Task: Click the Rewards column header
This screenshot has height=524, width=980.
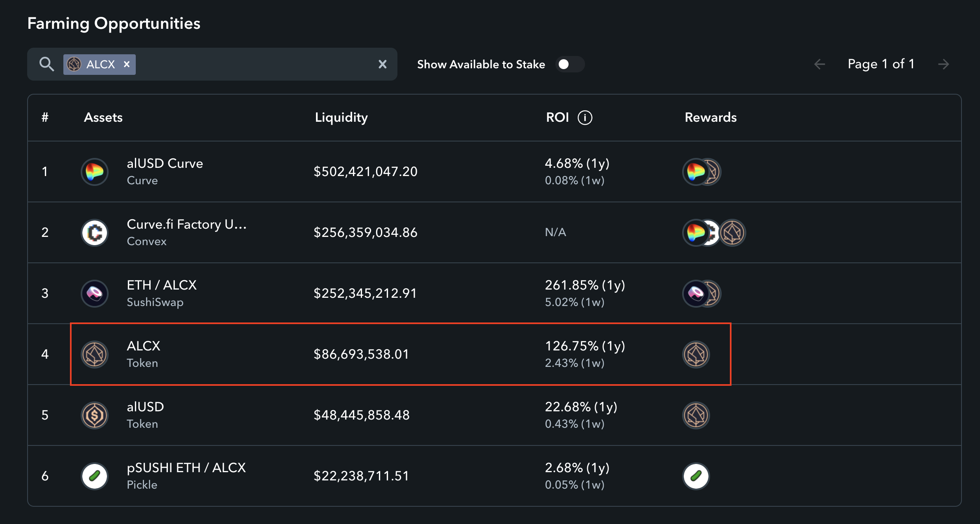Action: pos(711,118)
